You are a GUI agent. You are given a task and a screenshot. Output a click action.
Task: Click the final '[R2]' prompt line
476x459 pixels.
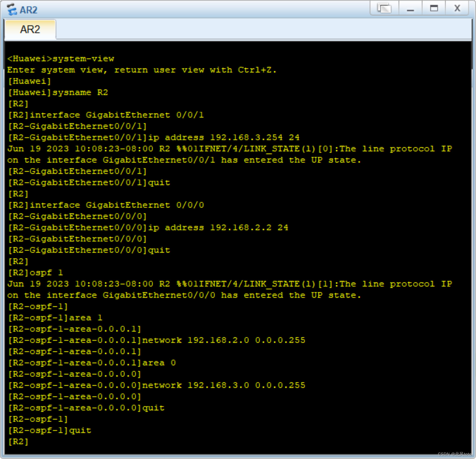(x=19, y=442)
